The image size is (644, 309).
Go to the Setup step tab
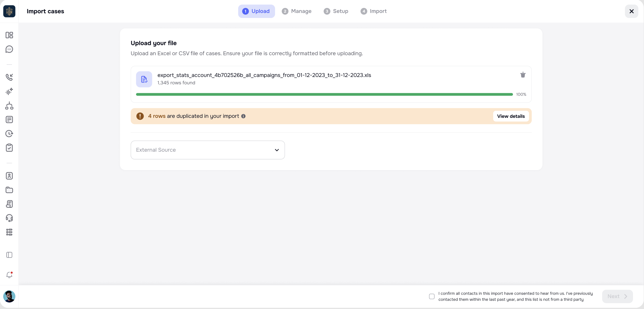pyautogui.click(x=336, y=11)
